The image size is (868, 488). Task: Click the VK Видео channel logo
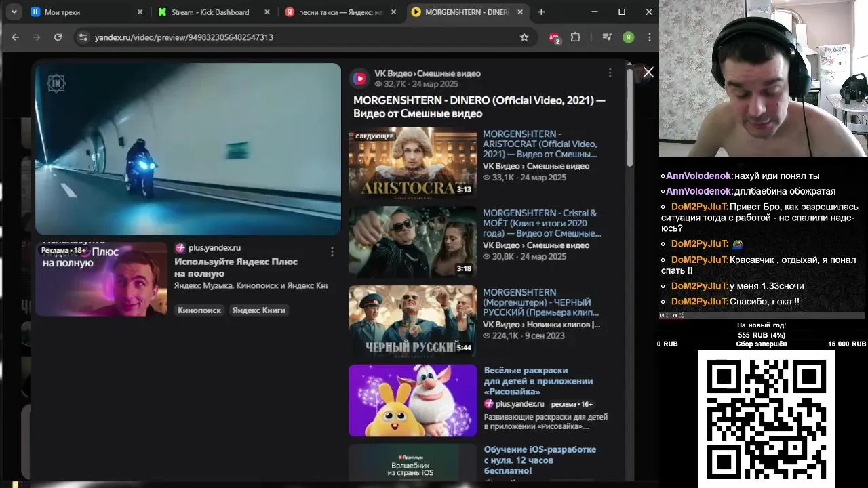pos(359,79)
